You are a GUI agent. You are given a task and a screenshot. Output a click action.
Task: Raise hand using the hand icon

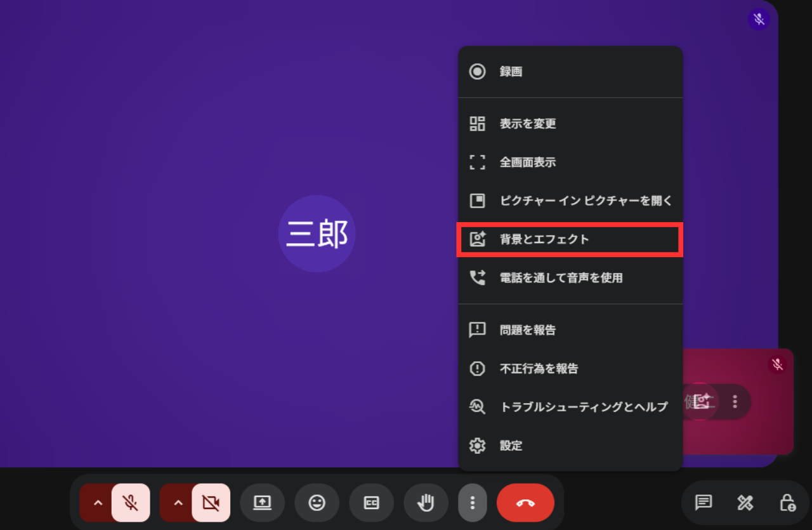[426, 503]
